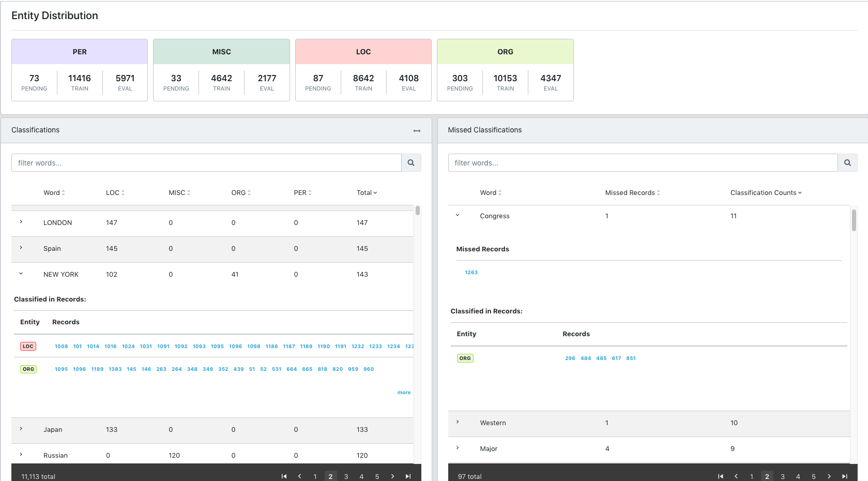Screen dimensions: 868x481
Task: Open page 4 of Missed Classifications
Action: pyautogui.click(x=798, y=476)
